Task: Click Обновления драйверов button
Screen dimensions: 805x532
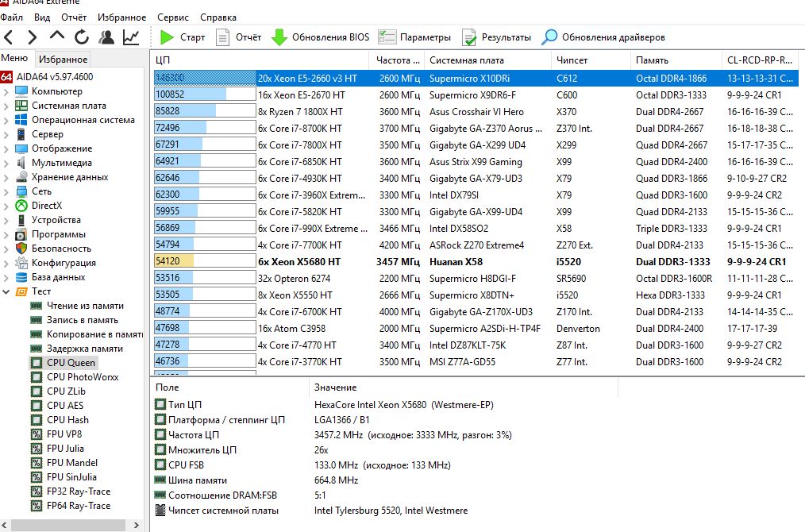Action: [603, 37]
